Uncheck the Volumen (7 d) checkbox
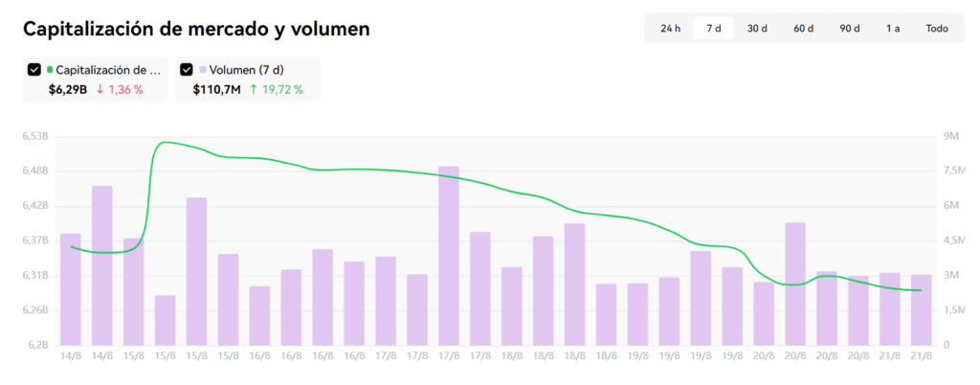This screenshot has height=385, width=980. (x=187, y=70)
